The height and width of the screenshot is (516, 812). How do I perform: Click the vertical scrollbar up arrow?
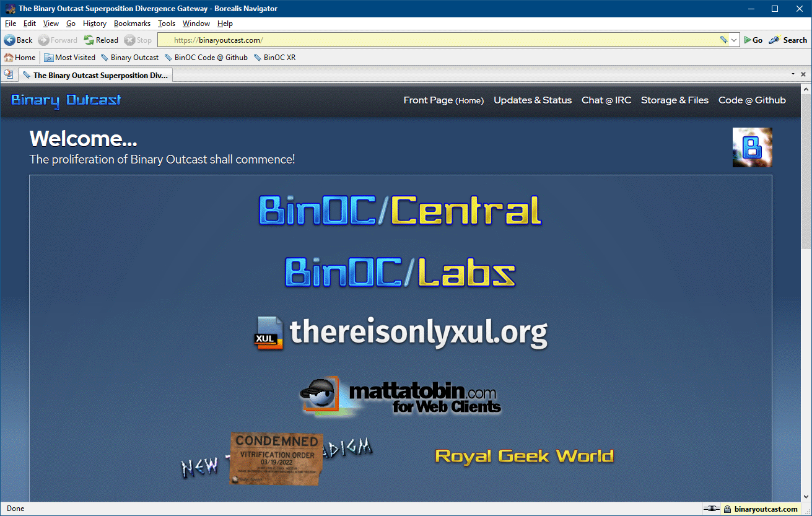pyautogui.click(x=806, y=89)
